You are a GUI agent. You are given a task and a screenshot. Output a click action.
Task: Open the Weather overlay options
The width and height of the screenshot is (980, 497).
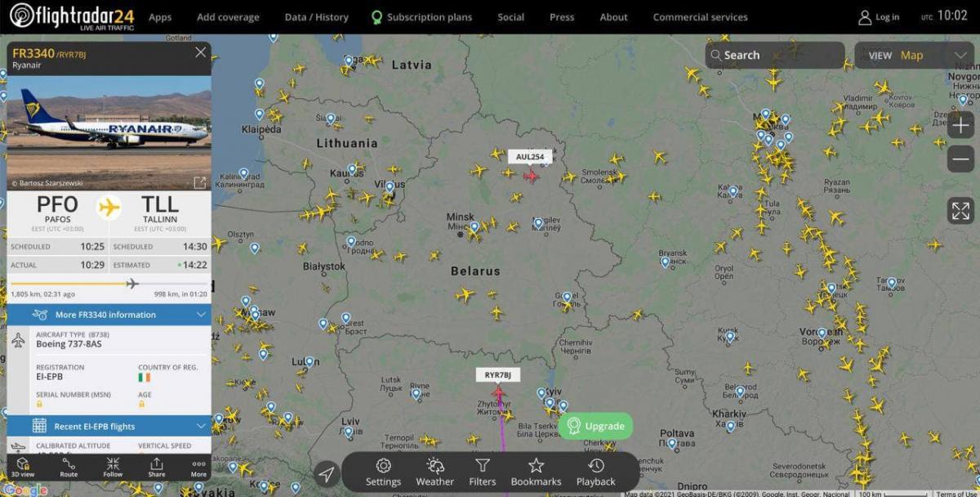(x=434, y=472)
